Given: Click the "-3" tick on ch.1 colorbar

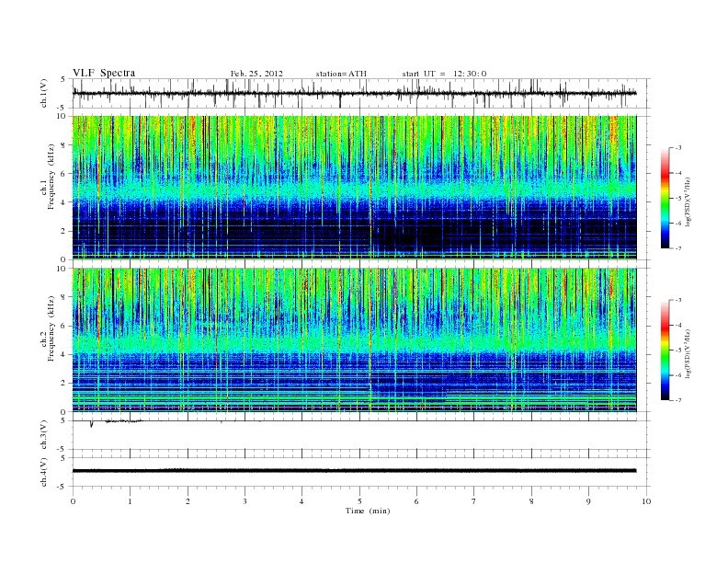Looking at the screenshot, I should pyautogui.click(x=677, y=148).
